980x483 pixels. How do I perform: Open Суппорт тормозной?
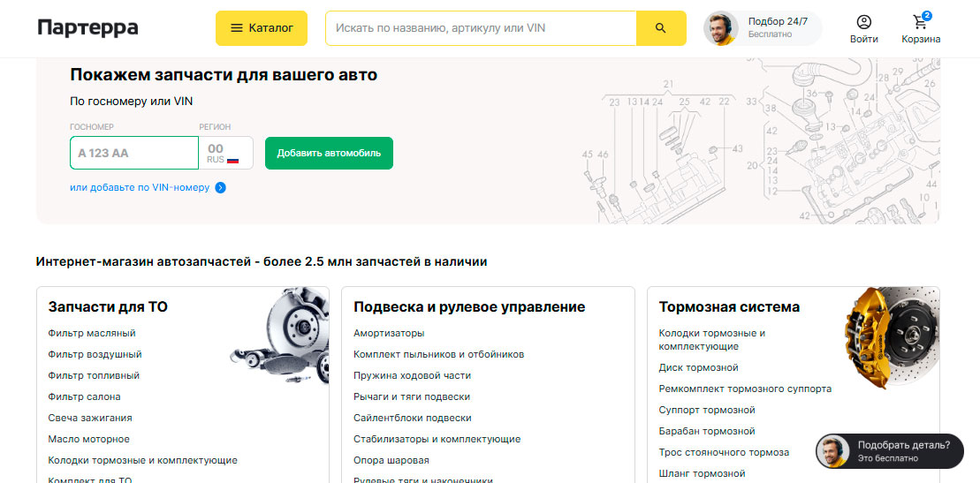click(707, 410)
